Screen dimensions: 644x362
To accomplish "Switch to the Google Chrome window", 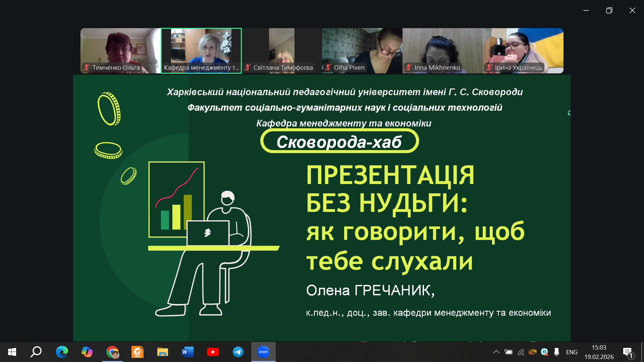I will (112, 352).
